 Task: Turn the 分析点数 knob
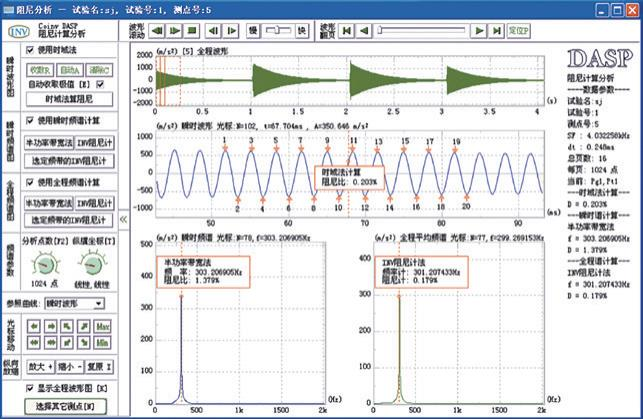coord(42,267)
